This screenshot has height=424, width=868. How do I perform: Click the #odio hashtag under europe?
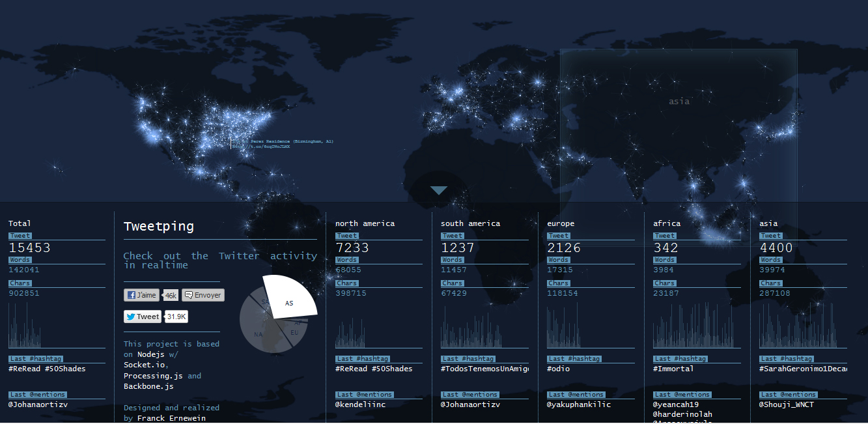pyautogui.click(x=559, y=369)
